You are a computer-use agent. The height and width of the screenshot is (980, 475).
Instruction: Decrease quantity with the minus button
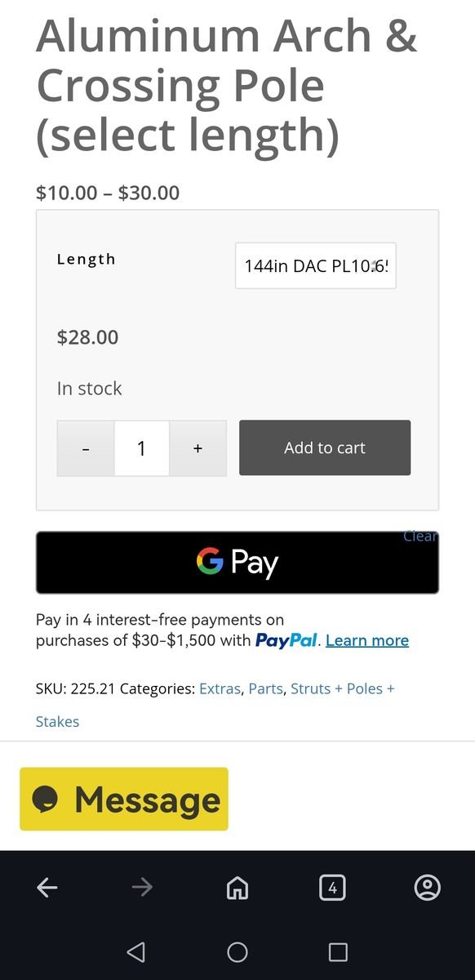click(86, 448)
